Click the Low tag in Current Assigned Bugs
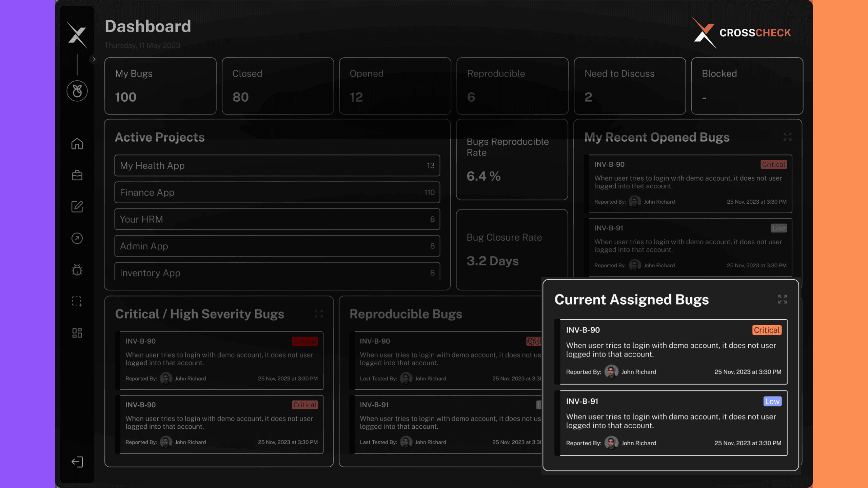Screen dimensions: 868x488 (x=772, y=401)
